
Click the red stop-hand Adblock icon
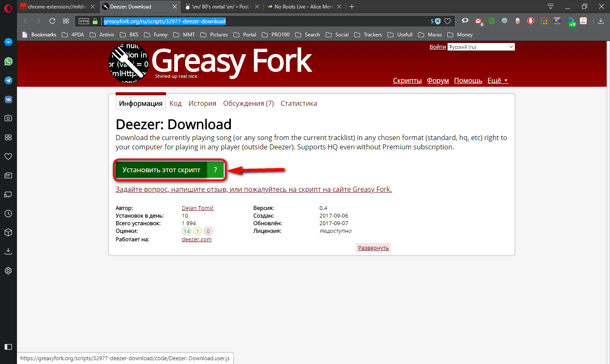pos(530,21)
